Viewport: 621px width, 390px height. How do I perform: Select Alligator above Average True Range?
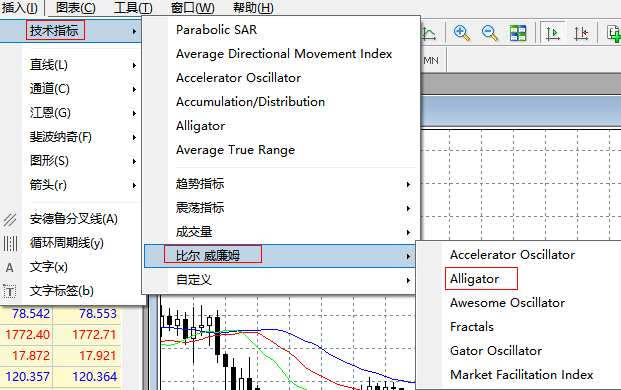click(200, 126)
